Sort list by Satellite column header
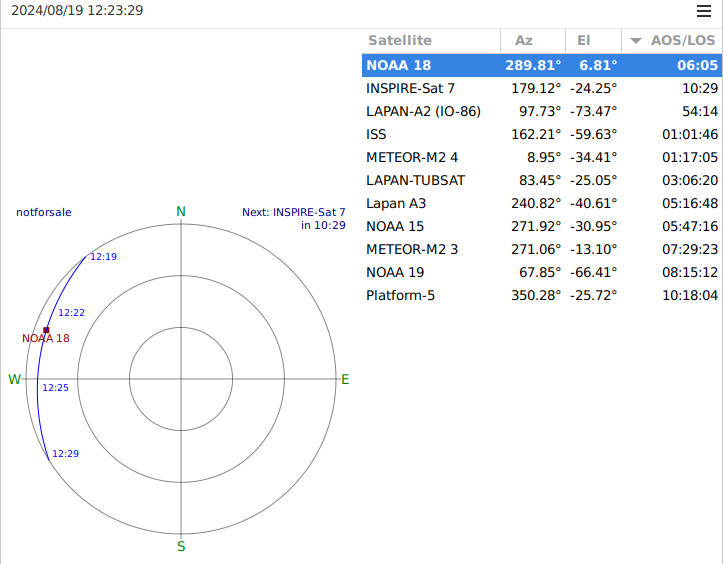723x564 pixels. [x=431, y=41]
